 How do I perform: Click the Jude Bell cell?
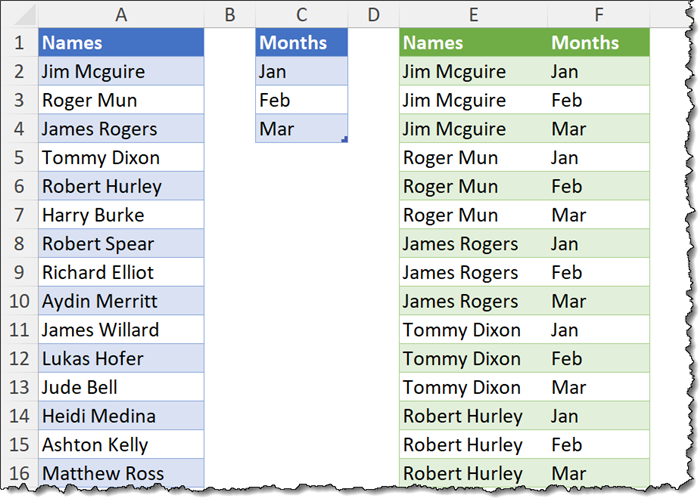[121, 387]
